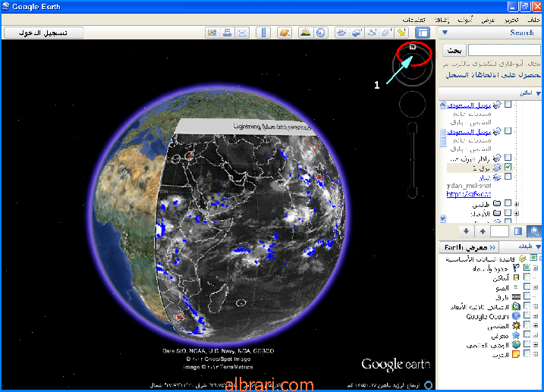This screenshot has width=544, height=392.
Task: Expand the second folder plus in Places tree
Action: point(517,213)
